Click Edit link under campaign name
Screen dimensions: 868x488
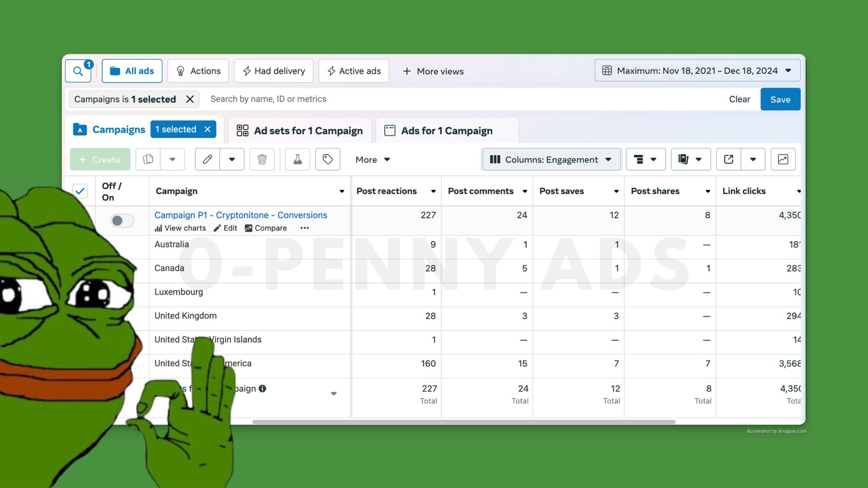click(225, 228)
